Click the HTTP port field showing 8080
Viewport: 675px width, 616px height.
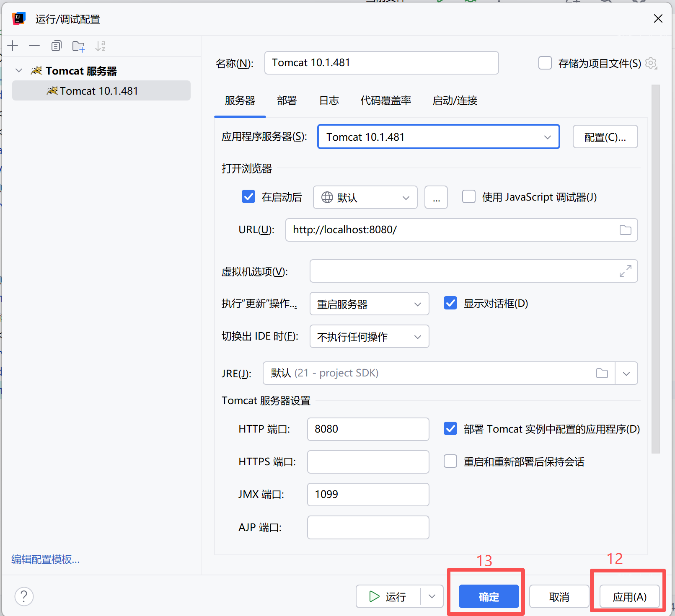pyautogui.click(x=368, y=429)
